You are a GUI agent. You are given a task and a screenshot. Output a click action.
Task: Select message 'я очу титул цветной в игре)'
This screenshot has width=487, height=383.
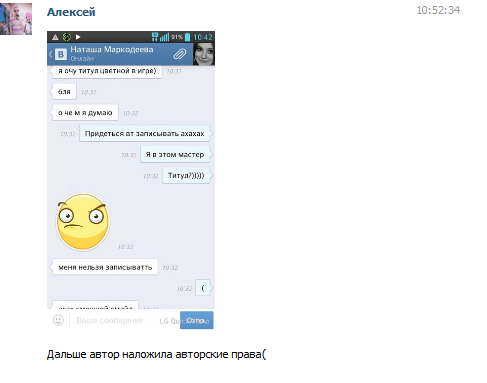[107, 71]
